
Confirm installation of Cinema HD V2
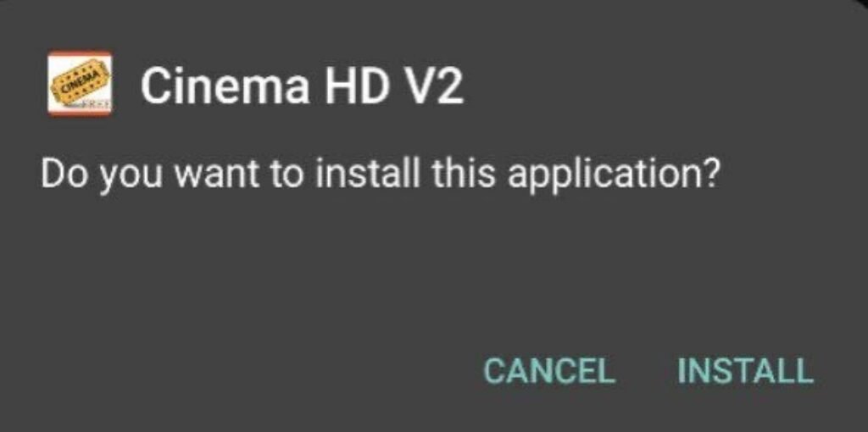[745, 370]
